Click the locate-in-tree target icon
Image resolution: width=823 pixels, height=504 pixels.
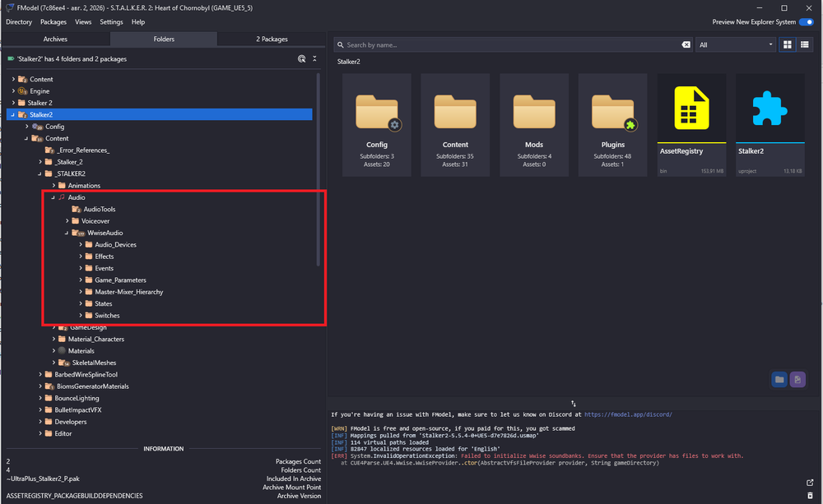tap(301, 58)
